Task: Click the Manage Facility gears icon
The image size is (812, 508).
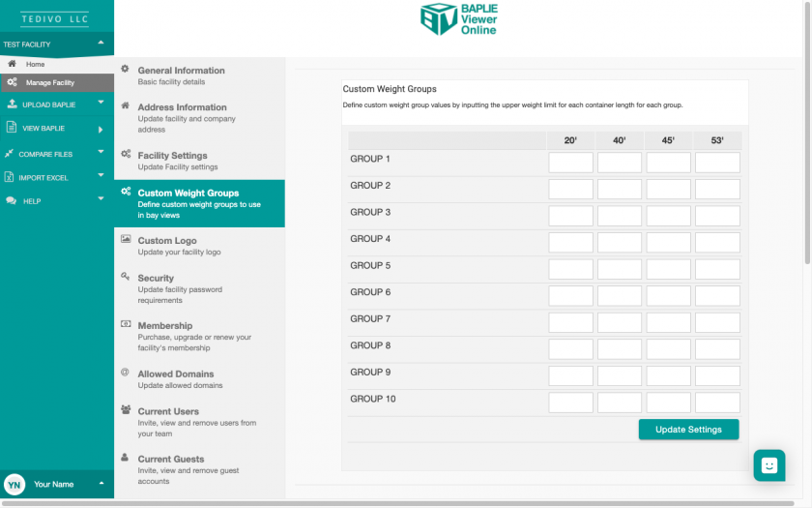Action: coord(12,82)
